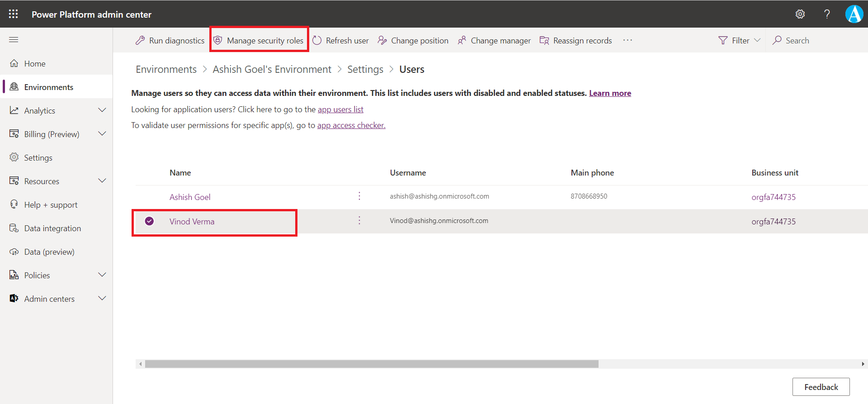Open the account avatar menu
The image size is (868, 404).
point(854,14)
